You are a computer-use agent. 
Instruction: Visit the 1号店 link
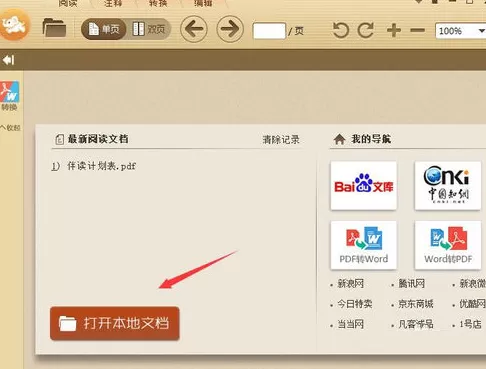click(470, 324)
